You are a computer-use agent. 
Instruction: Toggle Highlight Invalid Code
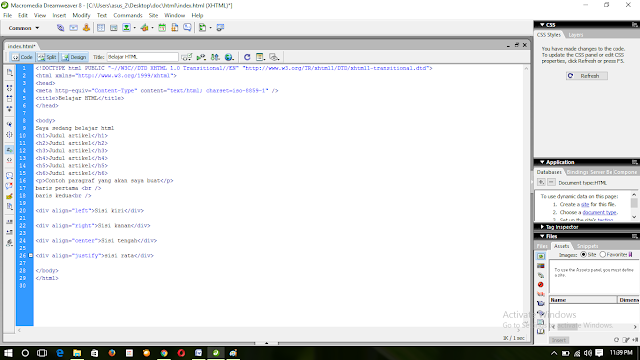pyautogui.click(x=9, y=160)
